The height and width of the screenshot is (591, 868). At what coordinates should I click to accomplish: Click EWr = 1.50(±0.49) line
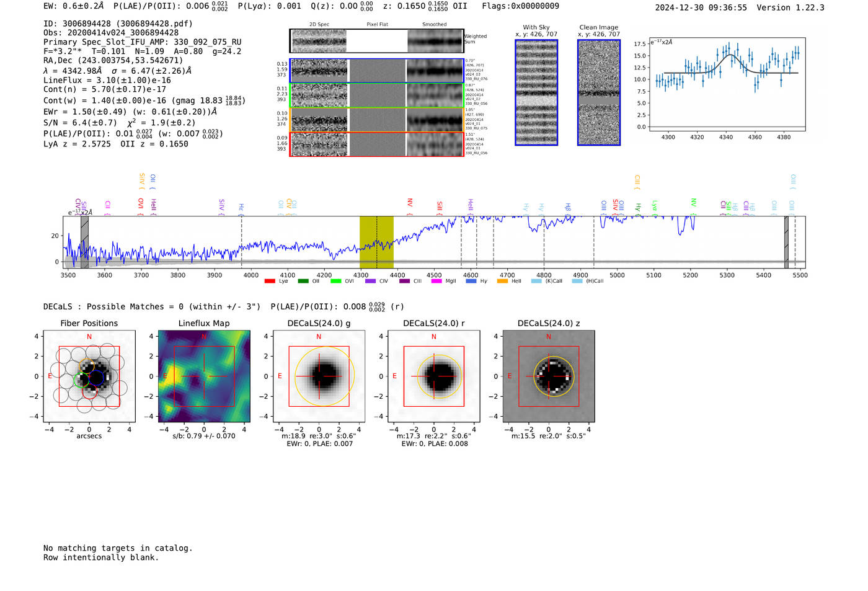tap(130, 112)
